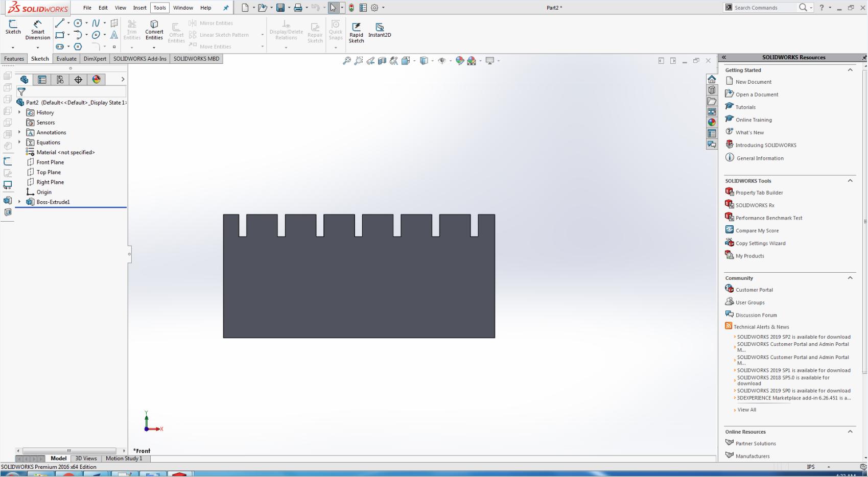Screen dimensions: 868x477
Task: Open the SOLIDWORKS Add-Ins tab
Action: tap(140, 59)
